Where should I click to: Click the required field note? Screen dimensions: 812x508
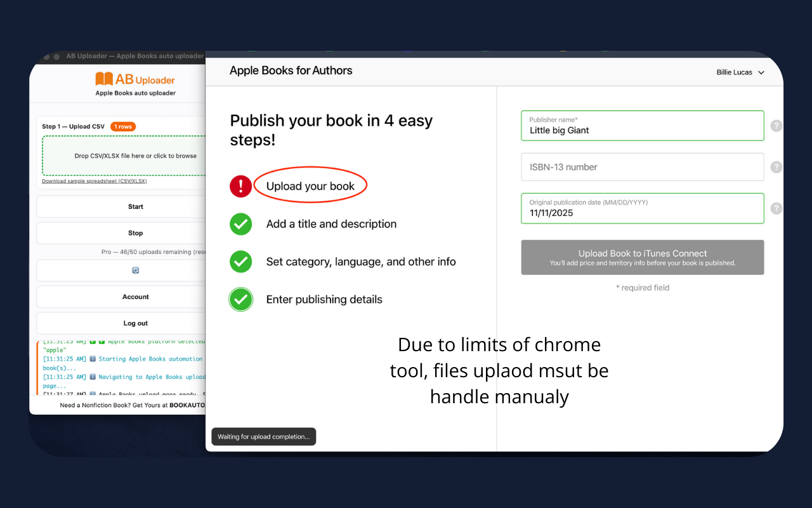pos(643,288)
